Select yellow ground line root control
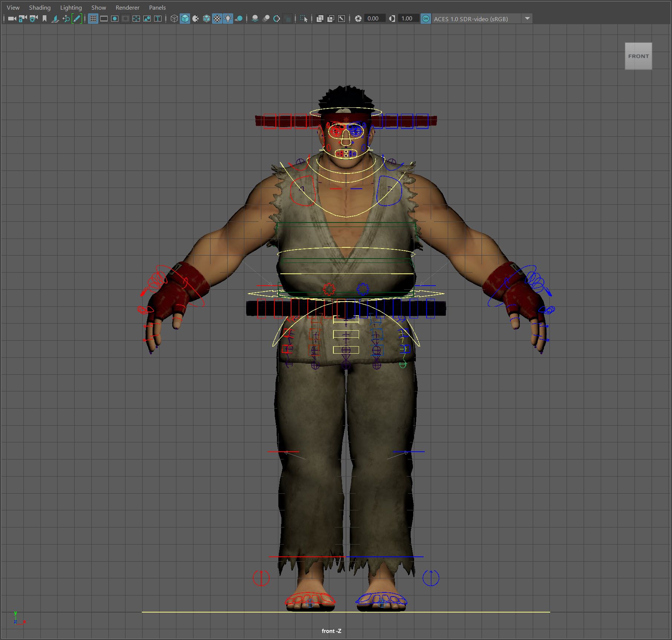Screen dimensions: 672x640 pos(346,612)
